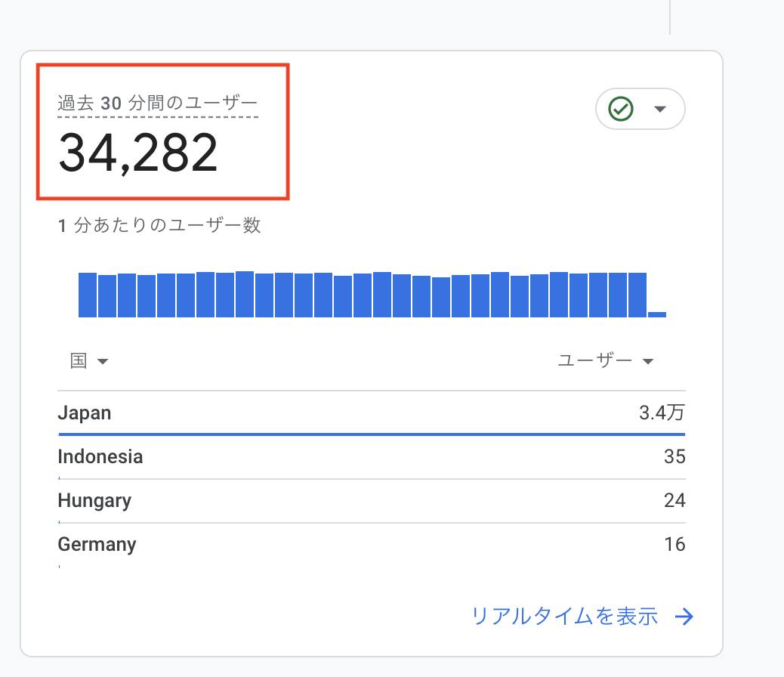
Task: Click the 34,282 user count
Action: tap(139, 153)
